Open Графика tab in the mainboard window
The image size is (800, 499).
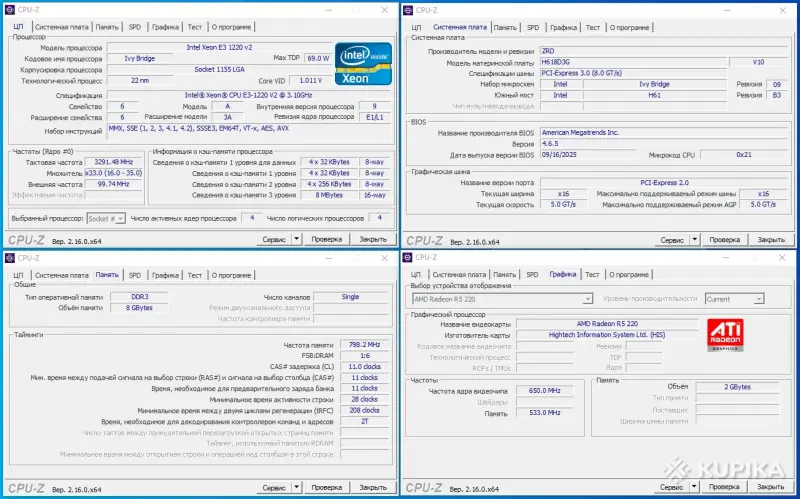(x=563, y=28)
